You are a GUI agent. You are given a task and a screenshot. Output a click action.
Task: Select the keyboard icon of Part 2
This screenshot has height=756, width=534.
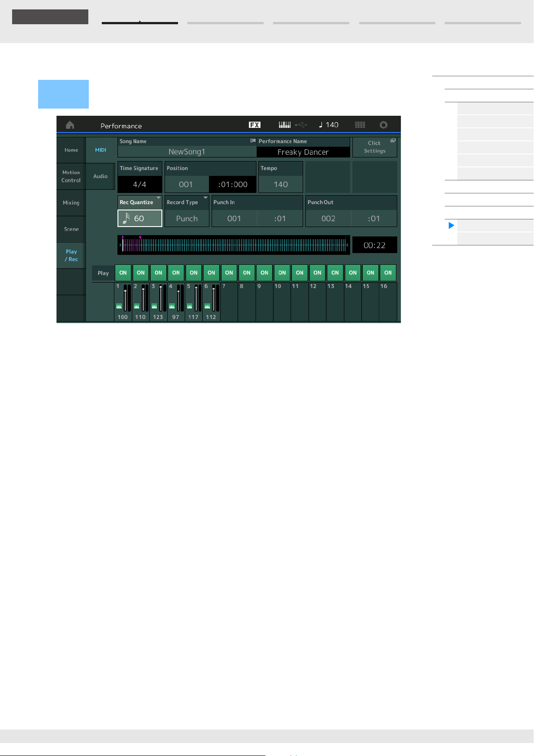click(137, 306)
